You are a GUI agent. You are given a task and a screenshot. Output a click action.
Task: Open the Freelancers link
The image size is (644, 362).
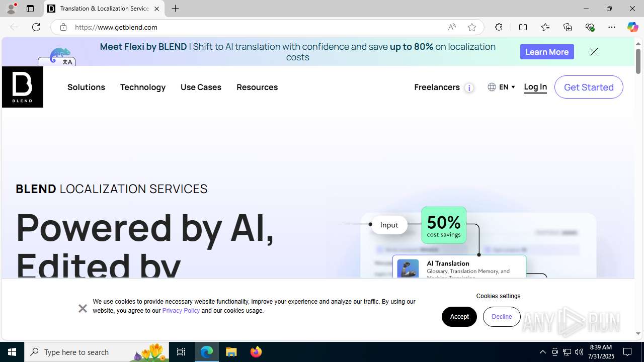pos(437,87)
